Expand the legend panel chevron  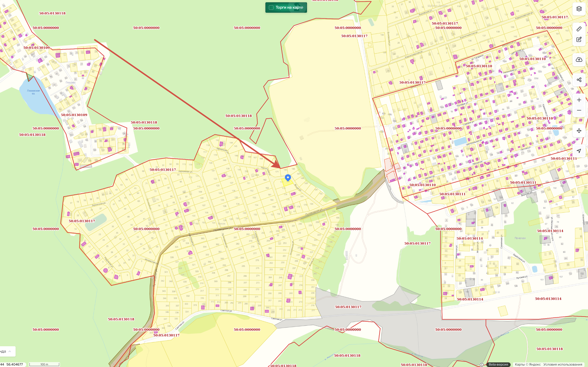click(x=10, y=351)
